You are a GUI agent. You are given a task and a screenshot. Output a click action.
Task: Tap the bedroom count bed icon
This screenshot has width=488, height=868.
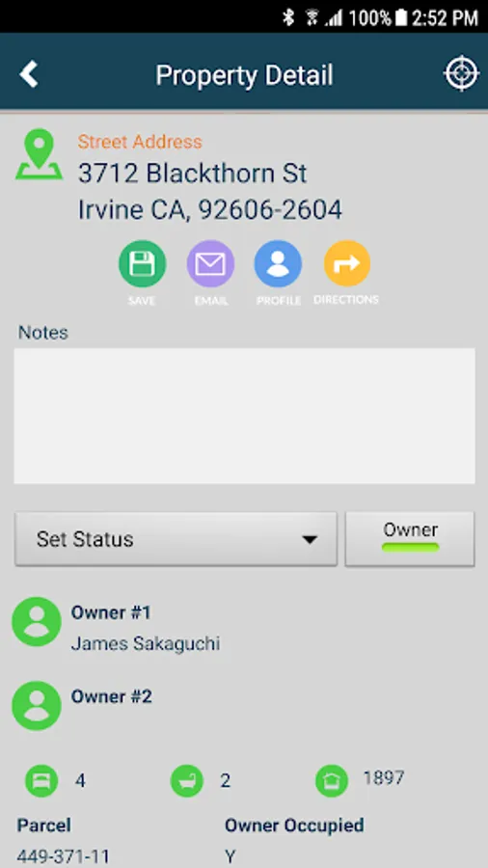41,781
